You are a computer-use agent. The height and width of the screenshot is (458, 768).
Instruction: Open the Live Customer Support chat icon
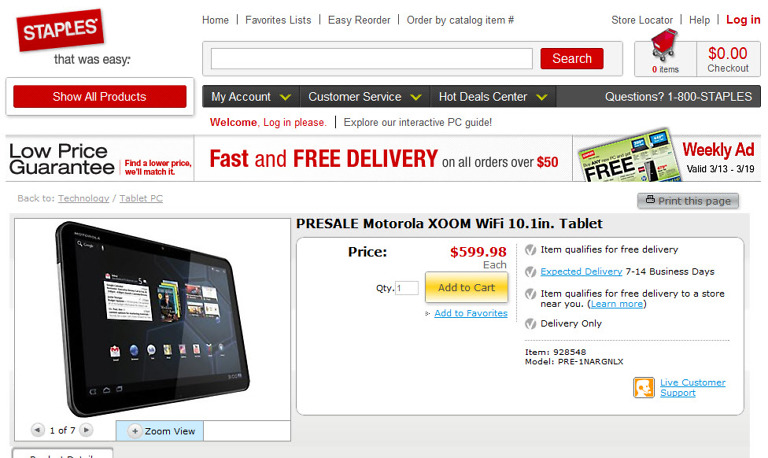[x=644, y=387]
